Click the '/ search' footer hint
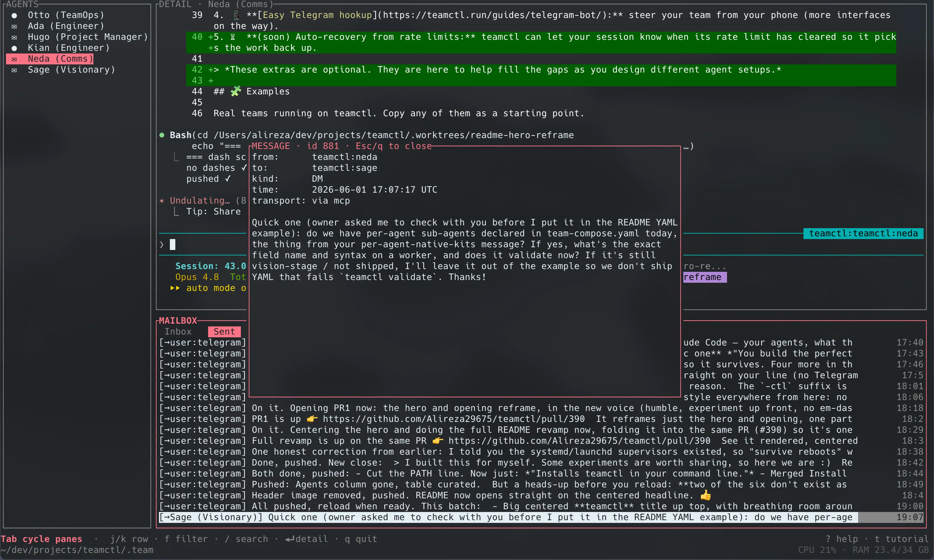 tap(247, 539)
